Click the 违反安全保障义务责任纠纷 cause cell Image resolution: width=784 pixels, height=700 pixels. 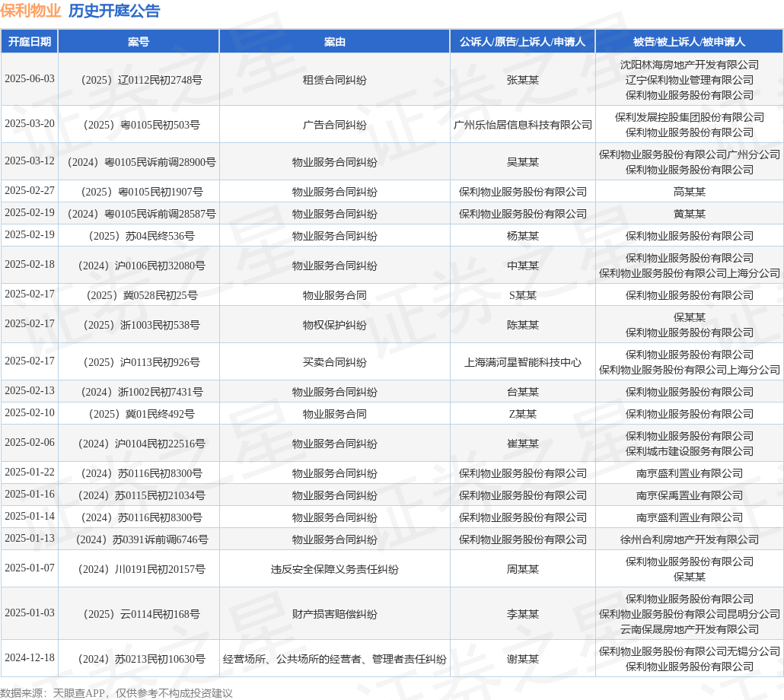click(x=334, y=569)
